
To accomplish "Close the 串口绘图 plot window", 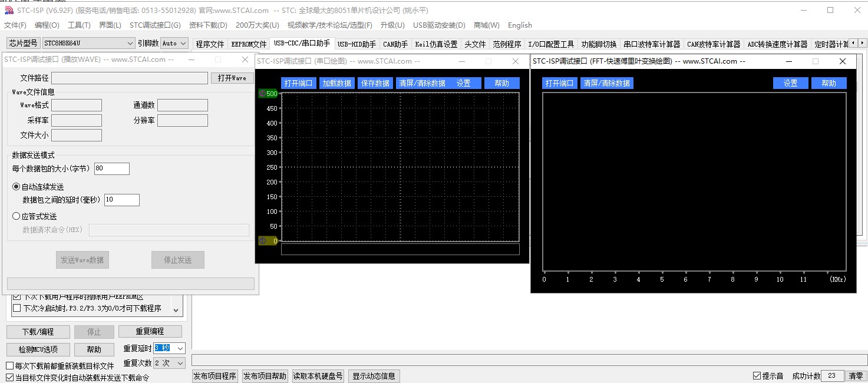I will point(516,61).
